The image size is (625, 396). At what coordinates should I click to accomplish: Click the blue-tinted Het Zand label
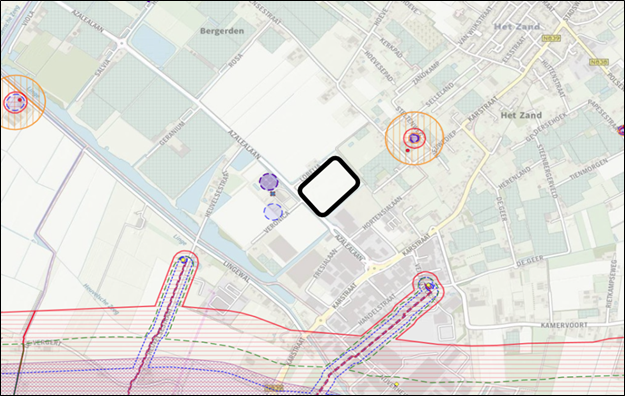tap(517, 27)
